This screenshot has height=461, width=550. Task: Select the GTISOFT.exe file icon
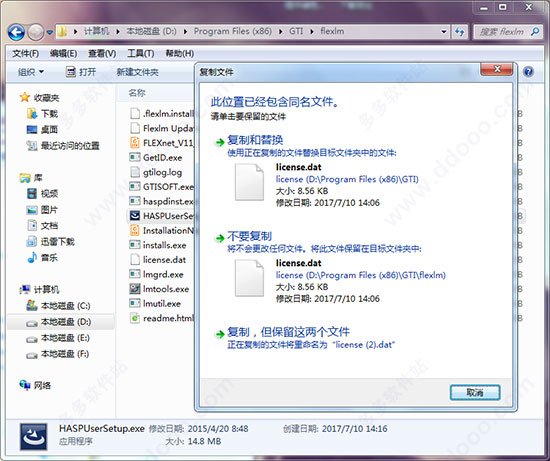point(135,187)
